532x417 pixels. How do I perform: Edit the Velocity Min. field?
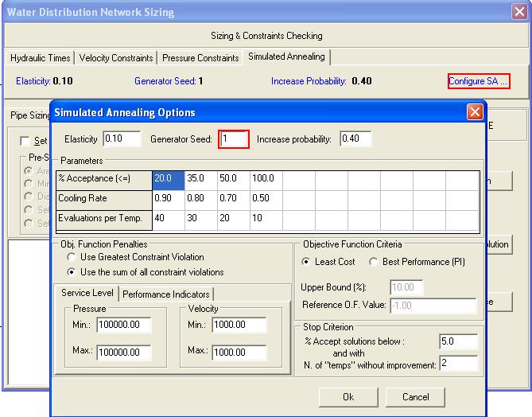pyautogui.click(x=239, y=325)
